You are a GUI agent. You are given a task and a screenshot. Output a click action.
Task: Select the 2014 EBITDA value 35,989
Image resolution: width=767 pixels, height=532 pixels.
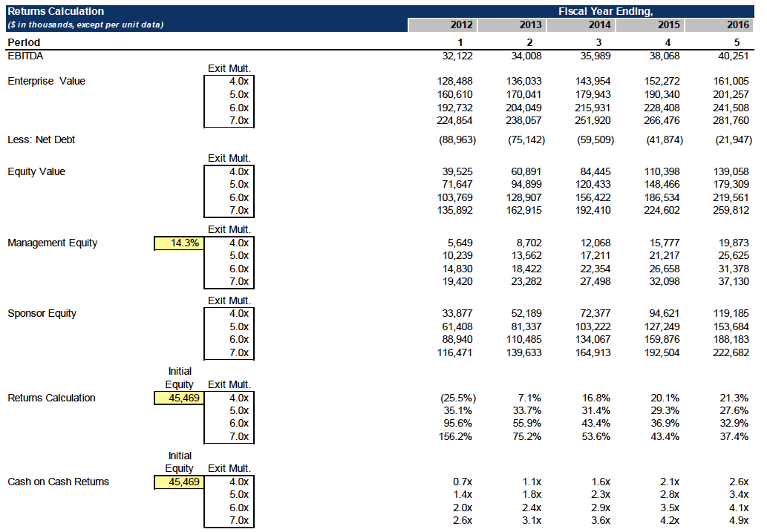(x=595, y=56)
